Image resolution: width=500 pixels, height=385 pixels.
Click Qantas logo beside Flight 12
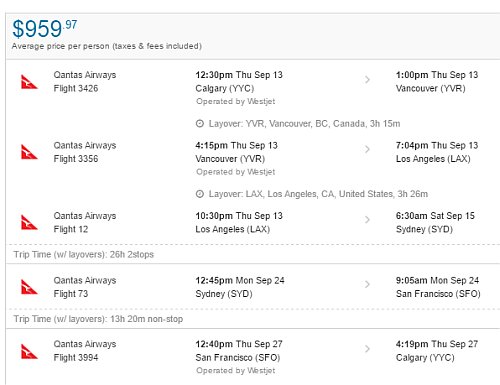pos(29,222)
